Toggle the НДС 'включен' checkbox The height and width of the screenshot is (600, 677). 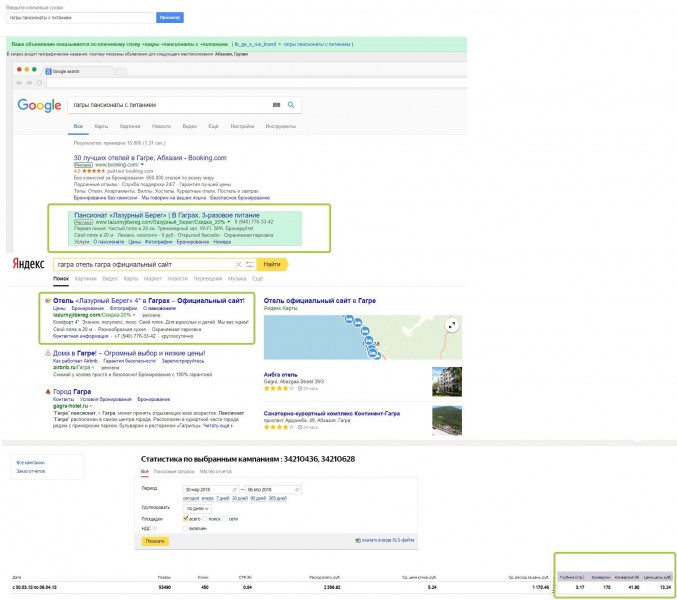pos(185,528)
